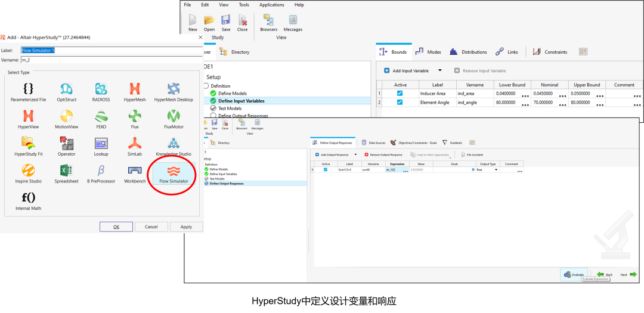
Task: Click Apply in the Add dialog
Action: click(x=186, y=227)
